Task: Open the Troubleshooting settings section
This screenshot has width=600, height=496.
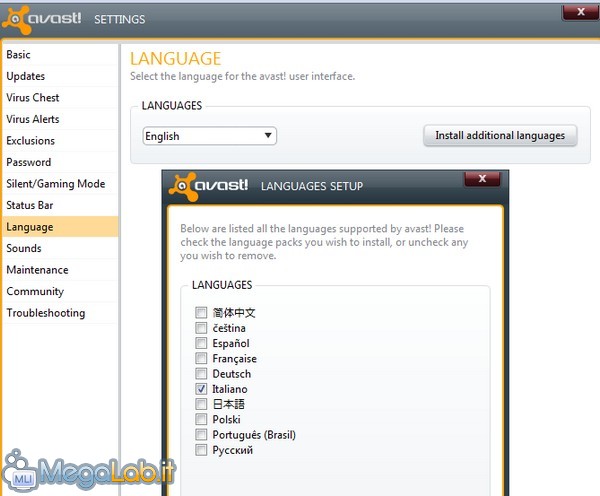Action: [60, 313]
